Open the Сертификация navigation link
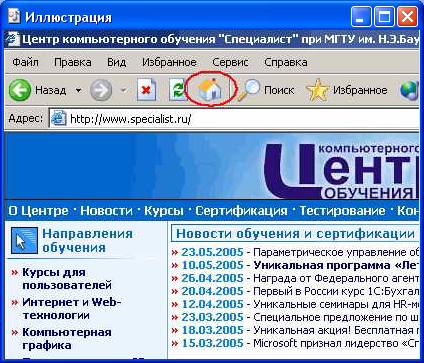This screenshot has height=363, width=424. pos(241,211)
